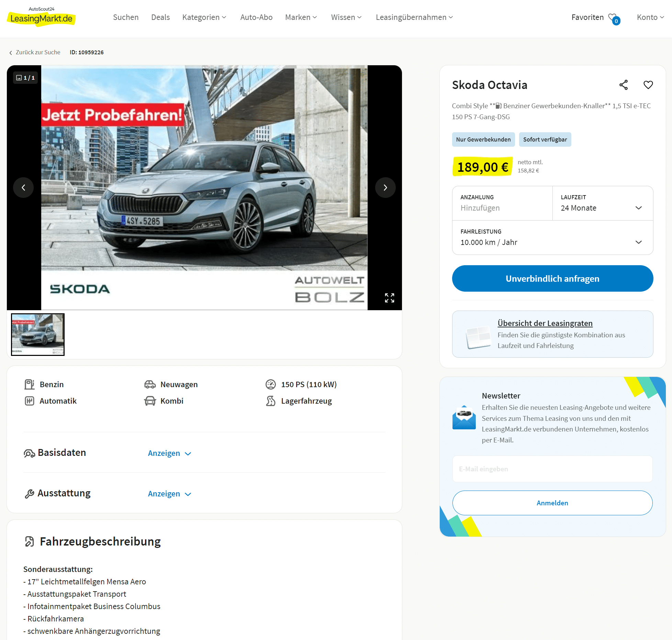Click Unverbindlich anfragen button
This screenshot has height=640, width=672.
pos(553,279)
